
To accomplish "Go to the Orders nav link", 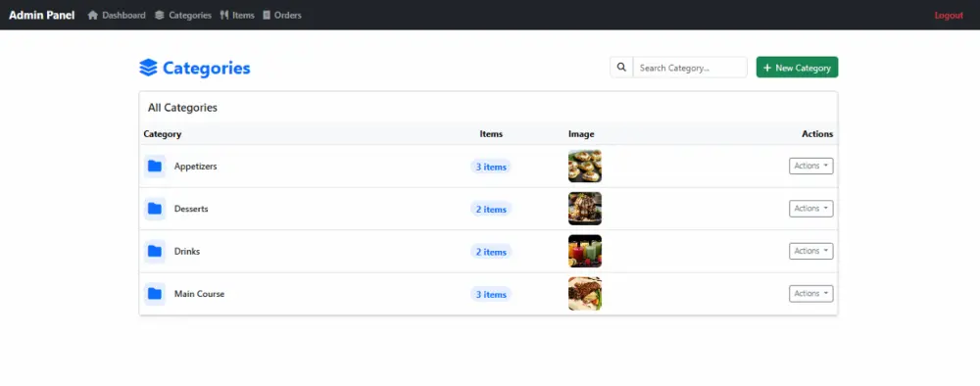I will click(x=282, y=15).
